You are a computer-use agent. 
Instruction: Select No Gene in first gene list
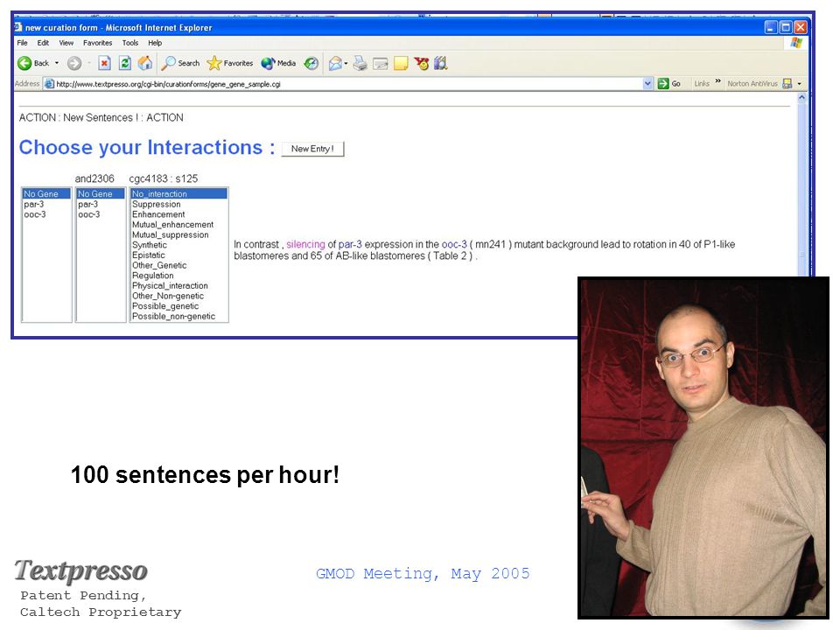[46, 194]
